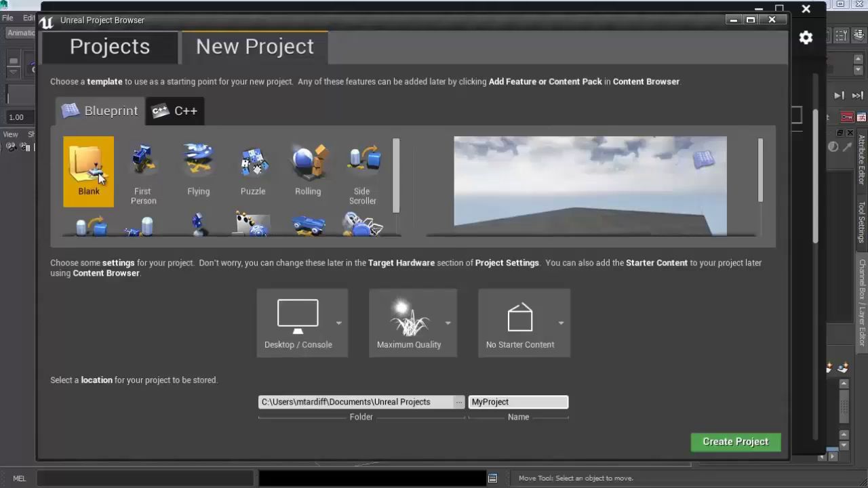Click Maya's step forward playback button

(840, 96)
